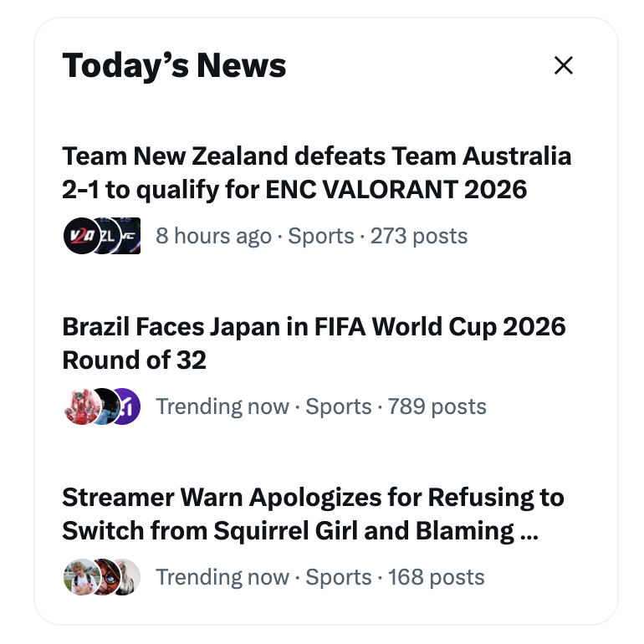Close the Today's News panel
The width and height of the screenshot is (644, 644).
point(563,65)
